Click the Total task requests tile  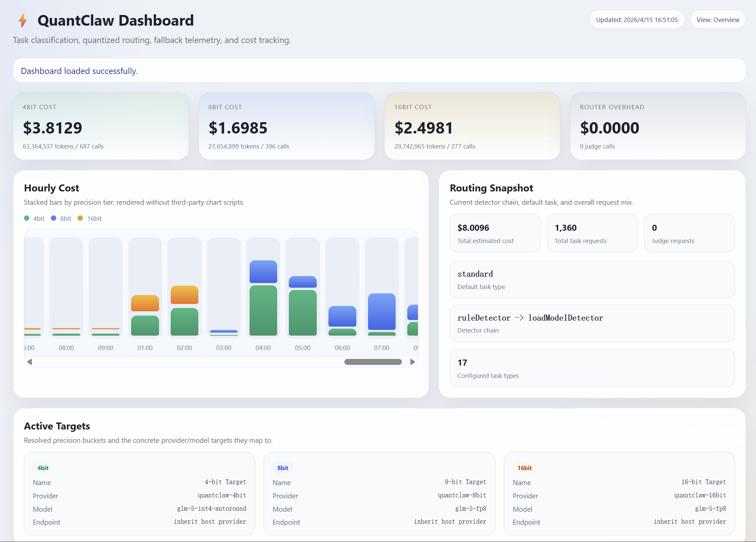click(x=592, y=233)
